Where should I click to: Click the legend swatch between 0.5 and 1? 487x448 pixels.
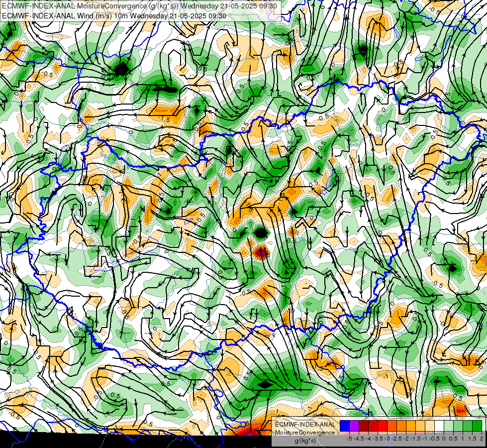click(x=458, y=426)
